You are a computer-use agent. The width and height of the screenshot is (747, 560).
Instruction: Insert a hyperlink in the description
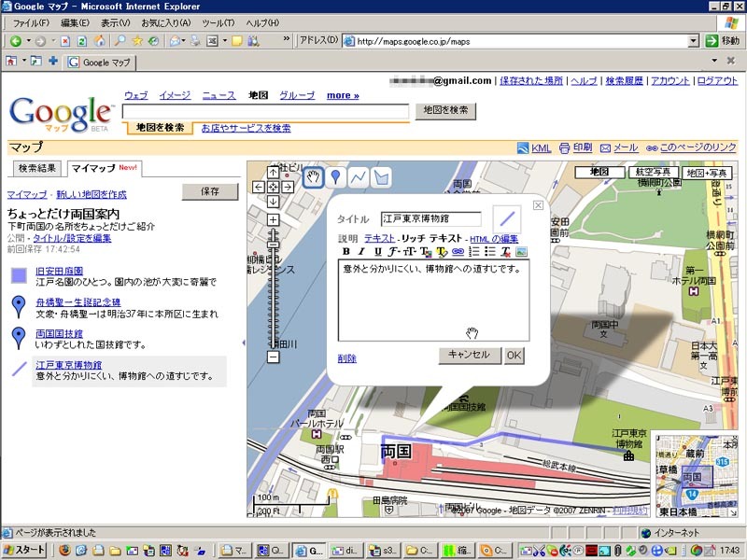click(x=458, y=251)
